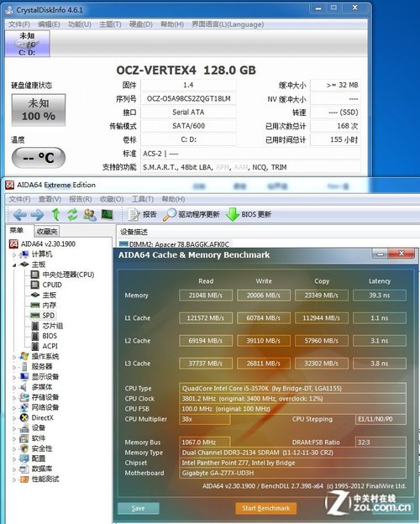Open CrystalDiskInfo 文件(F) menu
Screen dimensions: 420x524
(19, 24)
